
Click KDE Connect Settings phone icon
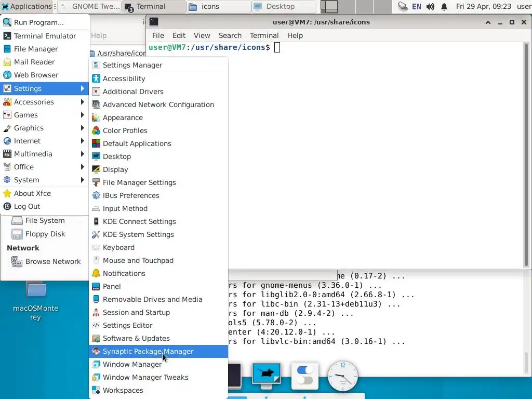click(x=96, y=221)
